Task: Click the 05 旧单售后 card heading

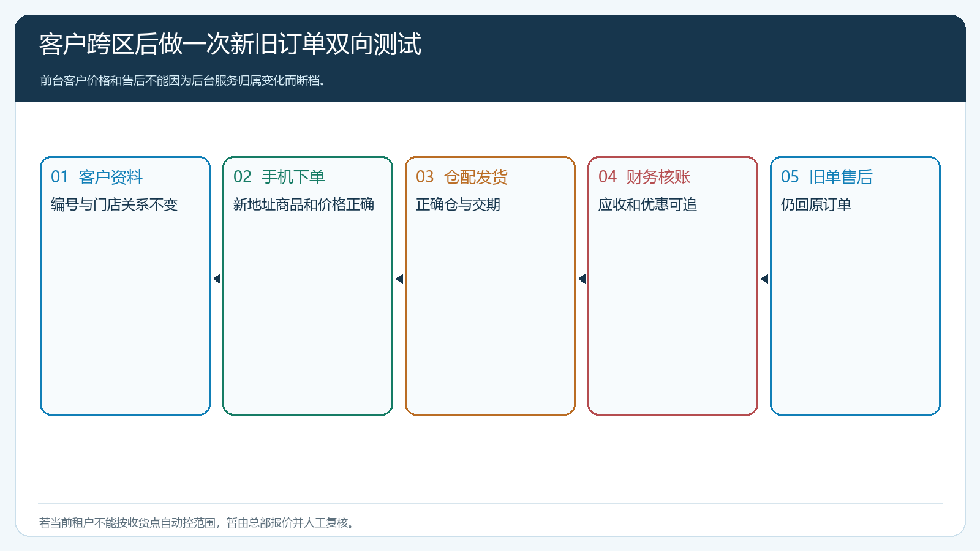Action: (827, 177)
